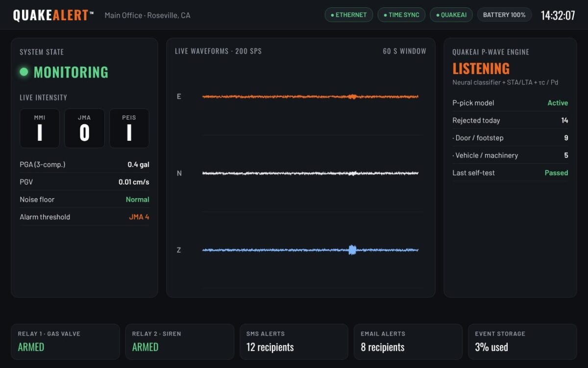Screen dimensions: 588x368
Task: Open the Relay 2 Siren card
Action: (x=179, y=342)
